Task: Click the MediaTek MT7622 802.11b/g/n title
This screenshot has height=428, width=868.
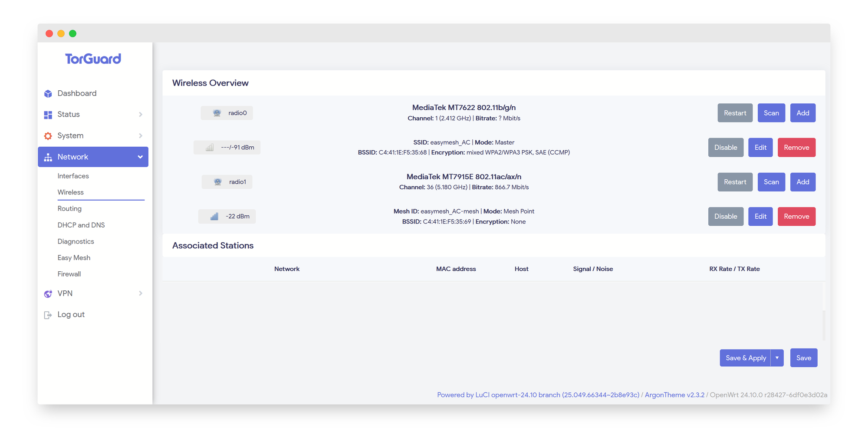Action: click(464, 108)
